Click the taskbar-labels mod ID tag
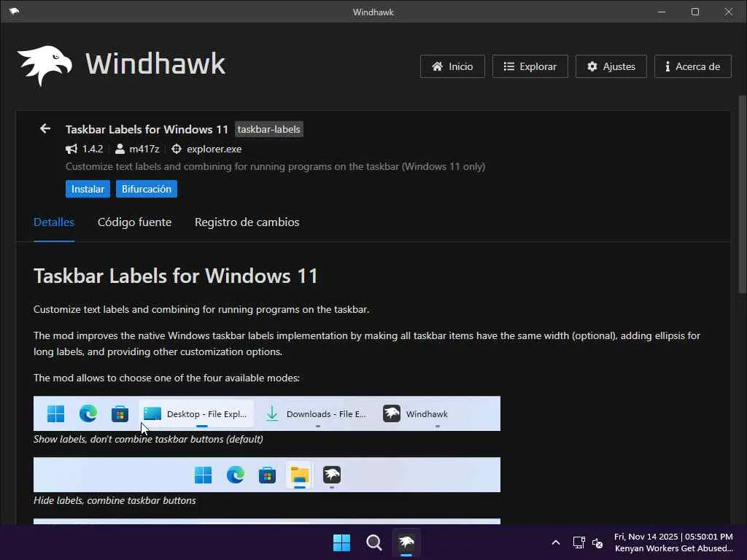This screenshot has width=747, height=560. click(268, 130)
